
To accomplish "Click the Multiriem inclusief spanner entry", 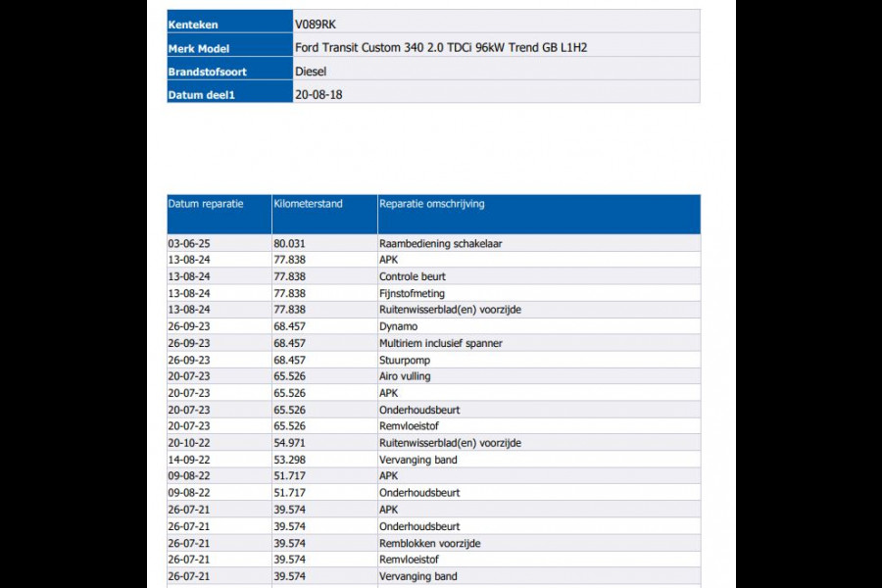I will 440,343.
